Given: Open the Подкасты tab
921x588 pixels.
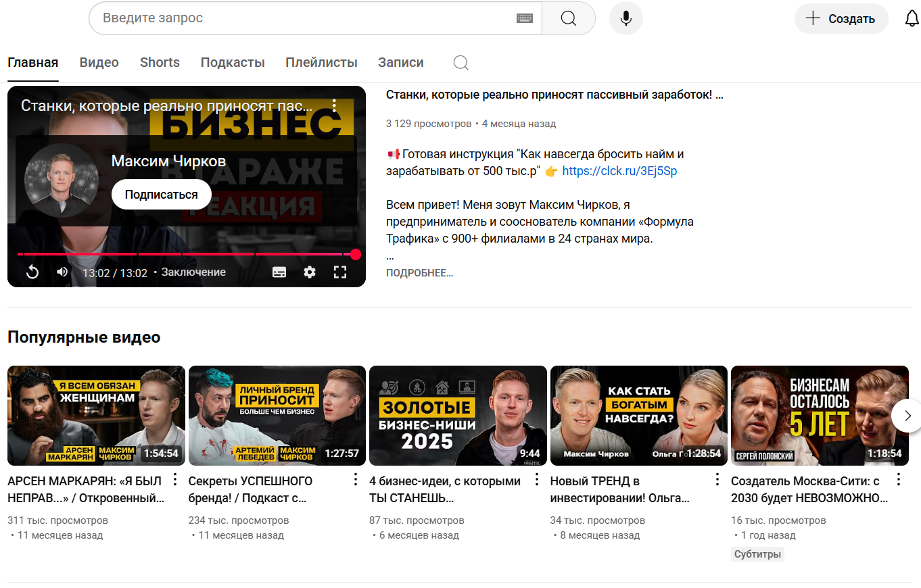Looking at the screenshot, I should coord(233,63).
